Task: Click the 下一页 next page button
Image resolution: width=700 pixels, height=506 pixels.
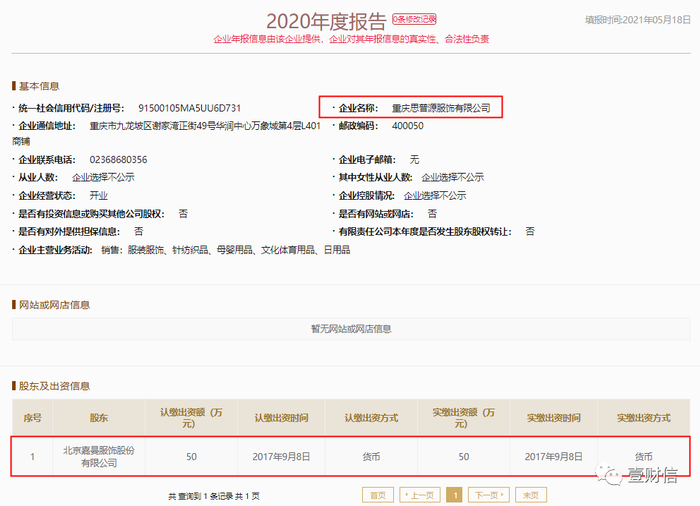Action: coord(489,495)
